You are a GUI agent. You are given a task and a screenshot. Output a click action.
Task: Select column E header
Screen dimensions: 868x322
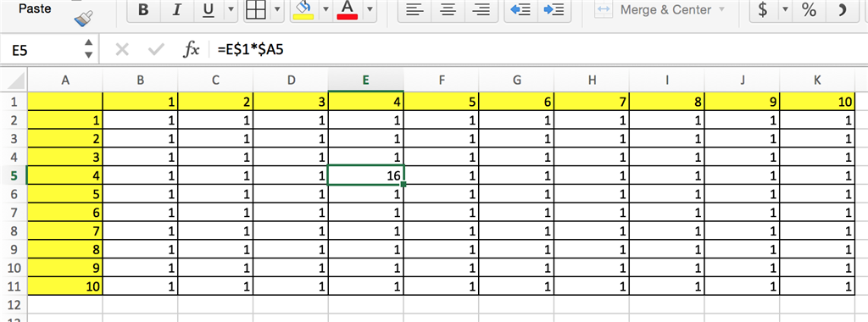click(x=366, y=80)
